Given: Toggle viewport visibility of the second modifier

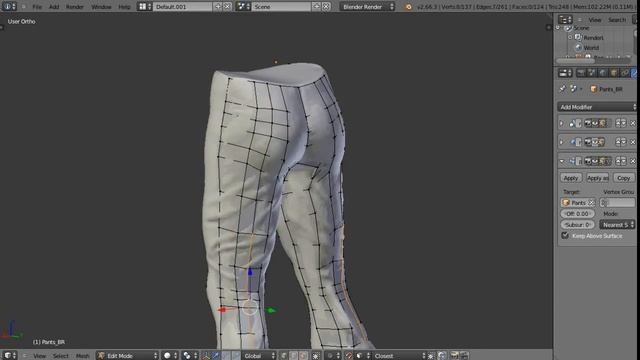Looking at the screenshot, I should pos(595,142).
